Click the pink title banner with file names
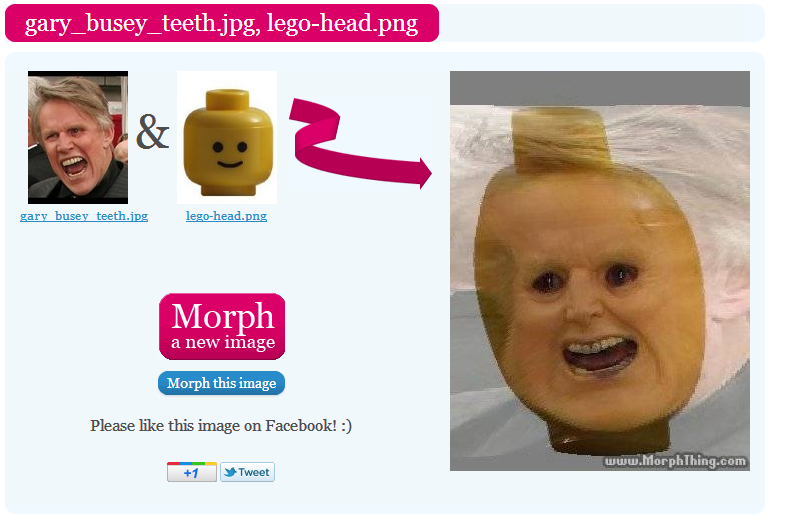 [x=222, y=23]
